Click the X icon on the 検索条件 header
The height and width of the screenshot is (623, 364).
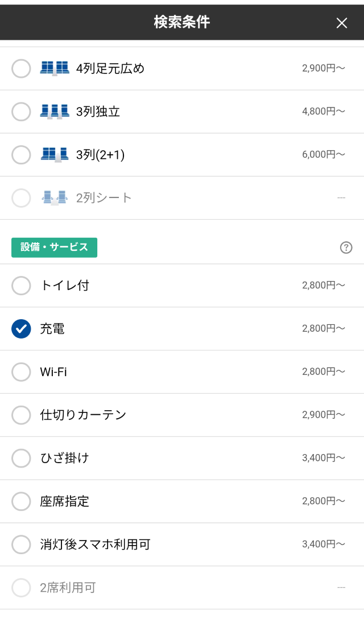click(341, 23)
